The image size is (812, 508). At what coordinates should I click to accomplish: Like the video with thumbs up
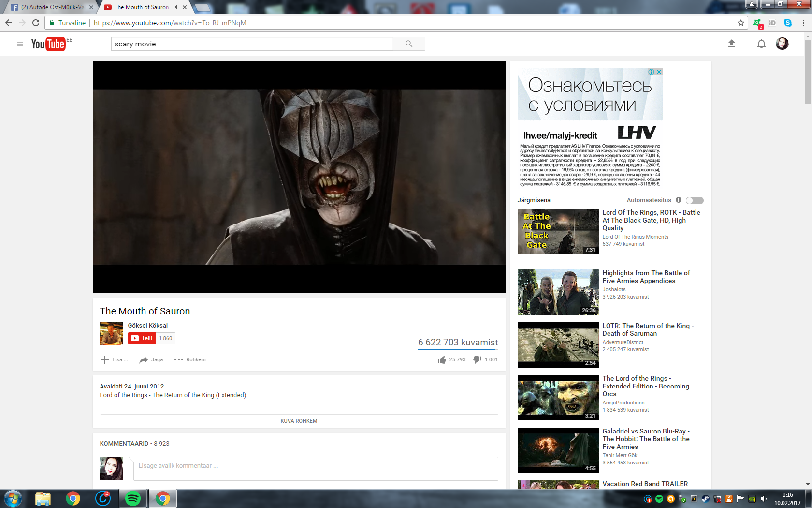442,359
